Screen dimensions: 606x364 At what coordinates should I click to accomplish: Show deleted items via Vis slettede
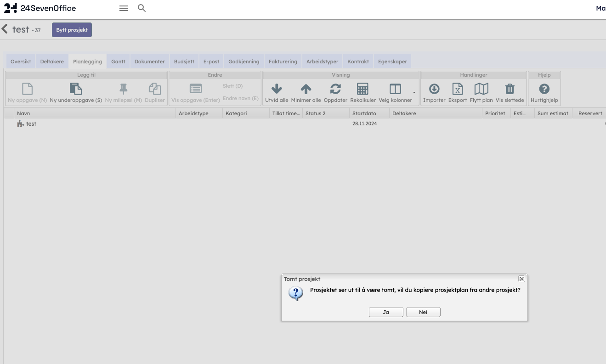[510, 89]
